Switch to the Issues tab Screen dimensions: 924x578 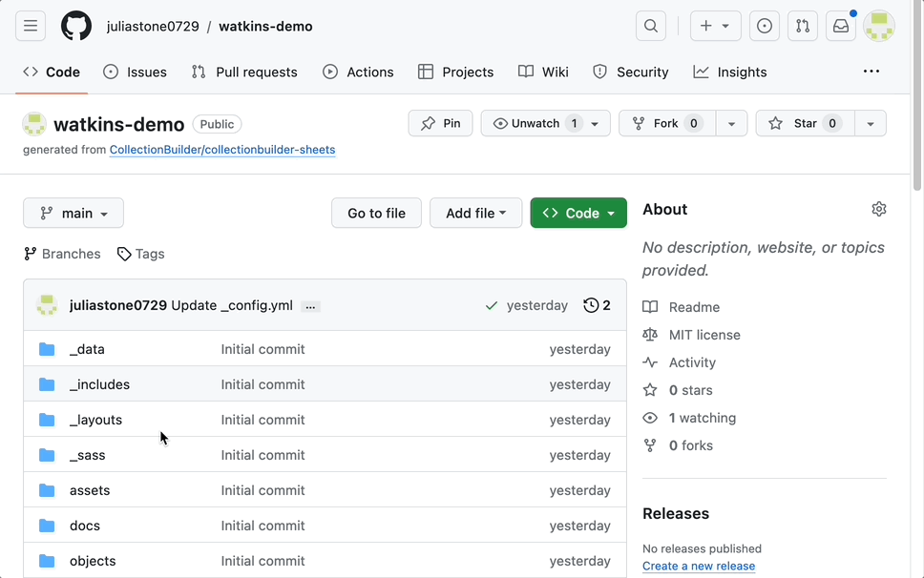135,72
